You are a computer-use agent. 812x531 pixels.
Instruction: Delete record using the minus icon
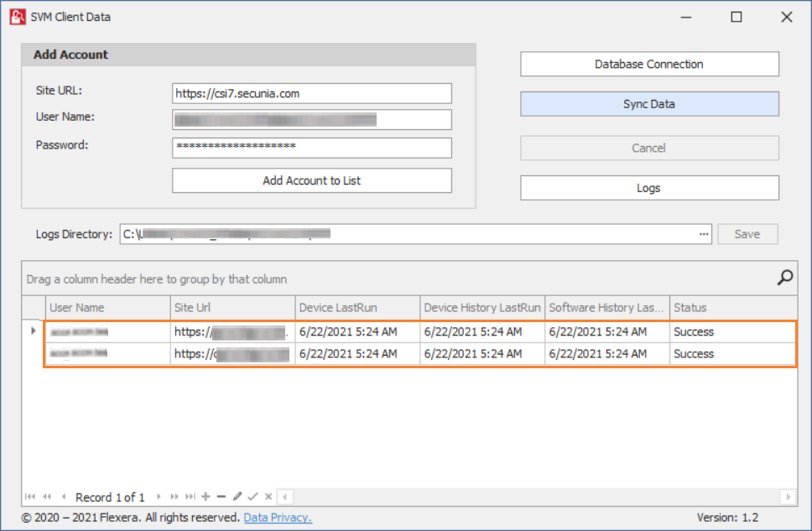221,497
